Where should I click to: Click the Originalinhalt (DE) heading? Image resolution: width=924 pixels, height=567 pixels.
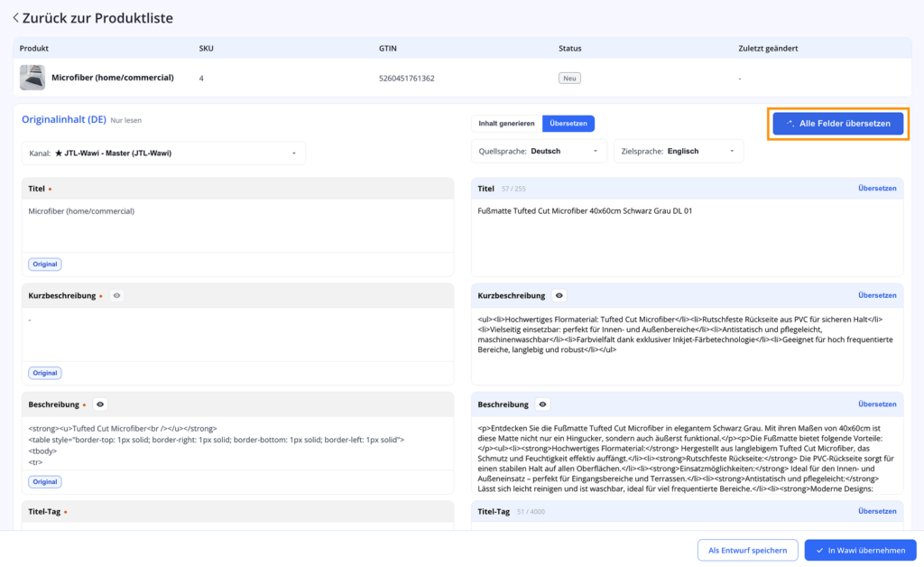pyautogui.click(x=64, y=120)
